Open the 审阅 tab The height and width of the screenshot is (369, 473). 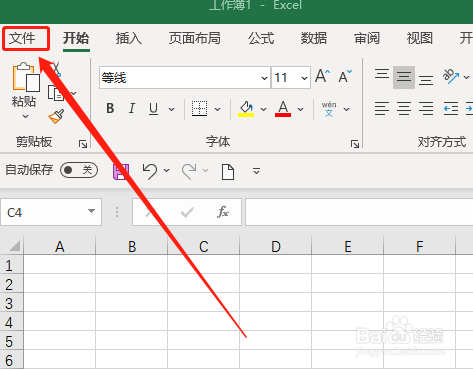pos(367,38)
